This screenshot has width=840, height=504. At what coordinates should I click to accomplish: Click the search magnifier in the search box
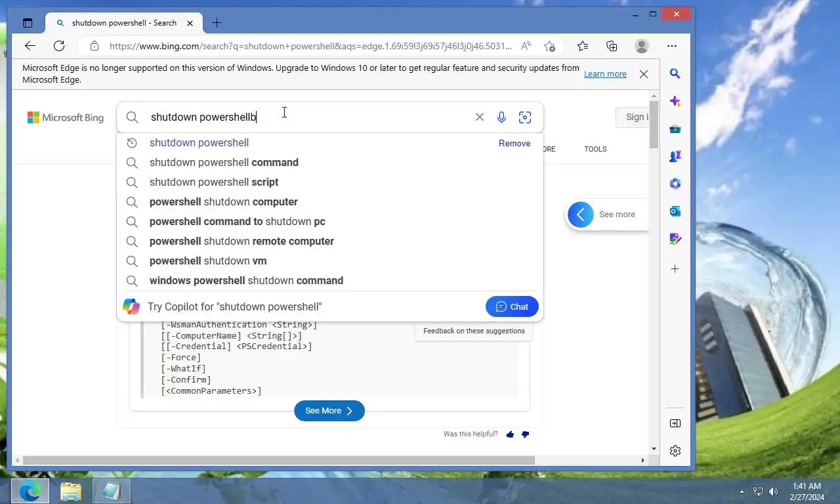pos(133,117)
